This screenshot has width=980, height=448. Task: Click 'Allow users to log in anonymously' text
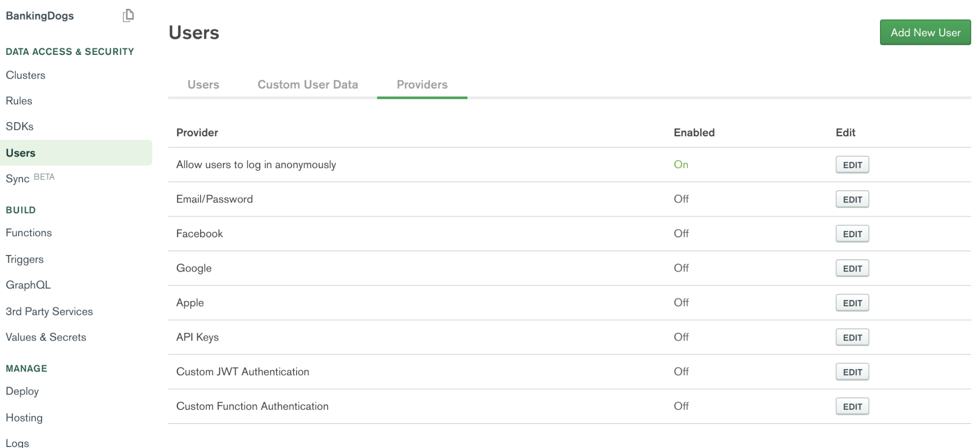[256, 165]
